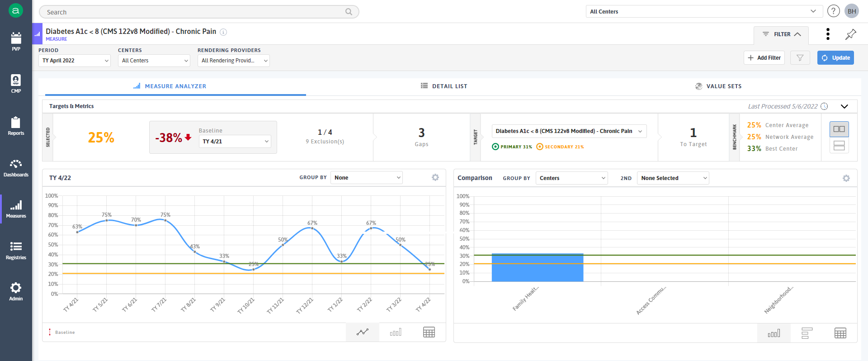
Task: Collapse the Filter panel
Action: [781, 34]
